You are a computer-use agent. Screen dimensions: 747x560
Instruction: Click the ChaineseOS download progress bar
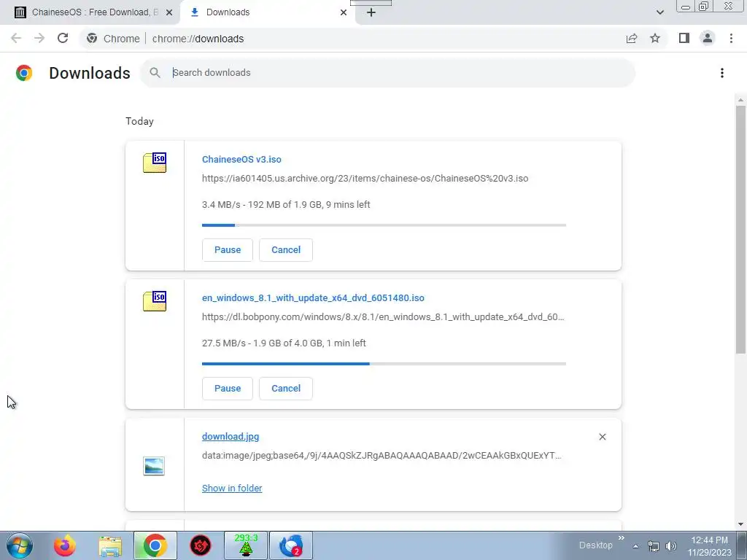[384, 225]
